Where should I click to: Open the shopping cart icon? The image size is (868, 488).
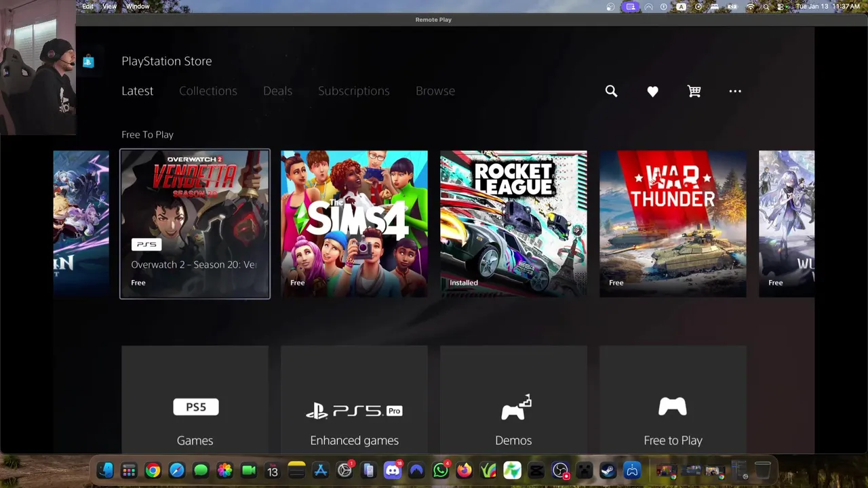coord(694,91)
